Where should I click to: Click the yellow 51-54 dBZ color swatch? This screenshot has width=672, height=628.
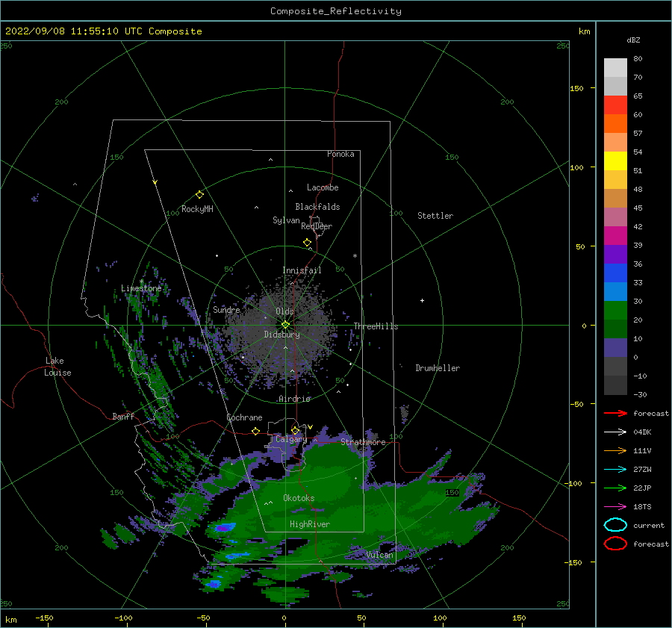click(615, 161)
